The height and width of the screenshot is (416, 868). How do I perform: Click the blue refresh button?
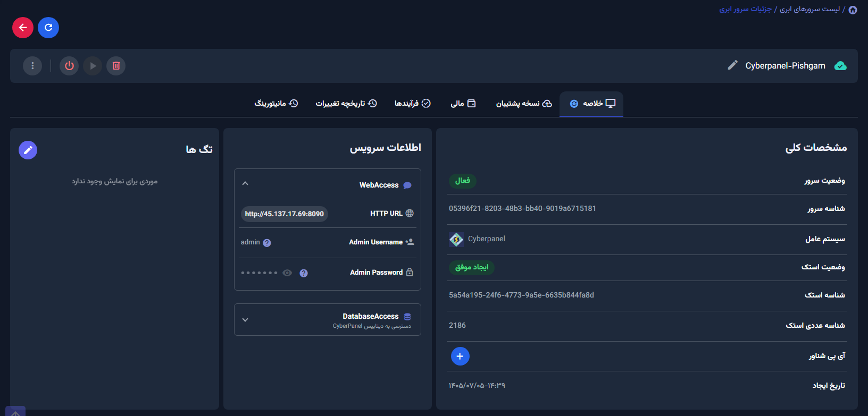point(48,28)
